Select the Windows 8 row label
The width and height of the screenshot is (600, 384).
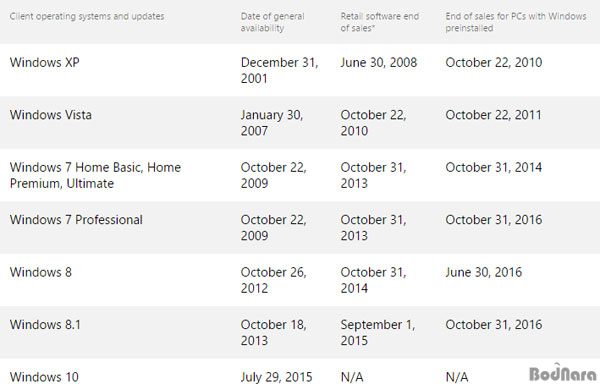tap(41, 272)
